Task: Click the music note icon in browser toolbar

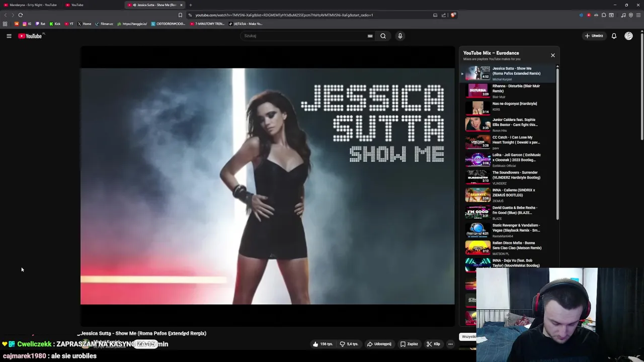Action: click(623, 15)
